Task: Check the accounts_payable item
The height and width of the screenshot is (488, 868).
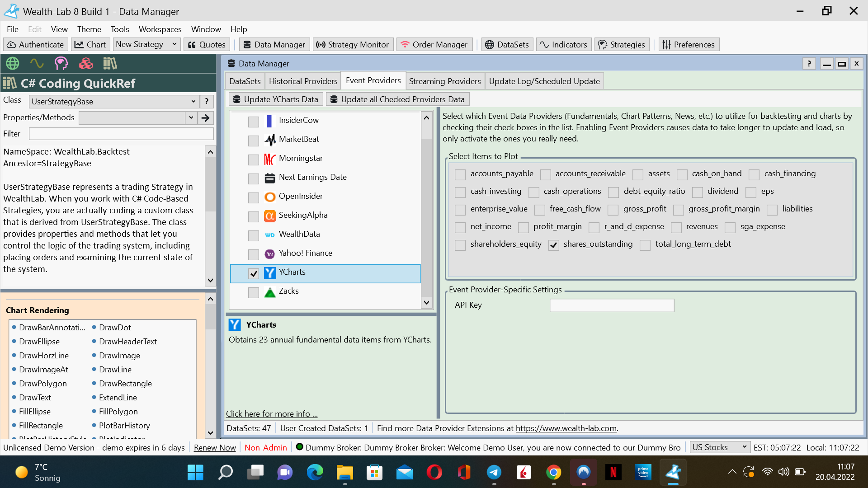Action: (460, 174)
